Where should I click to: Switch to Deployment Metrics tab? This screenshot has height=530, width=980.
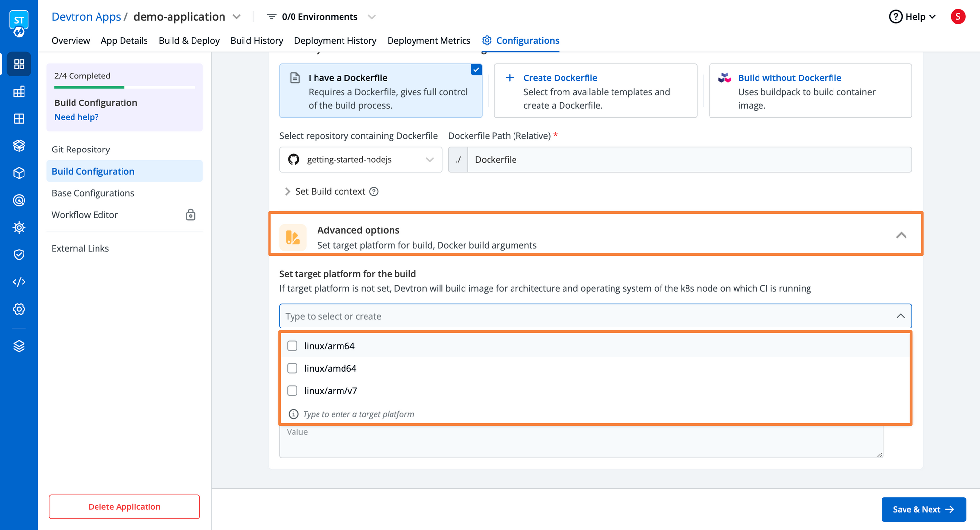pyautogui.click(x=429, y=41)
